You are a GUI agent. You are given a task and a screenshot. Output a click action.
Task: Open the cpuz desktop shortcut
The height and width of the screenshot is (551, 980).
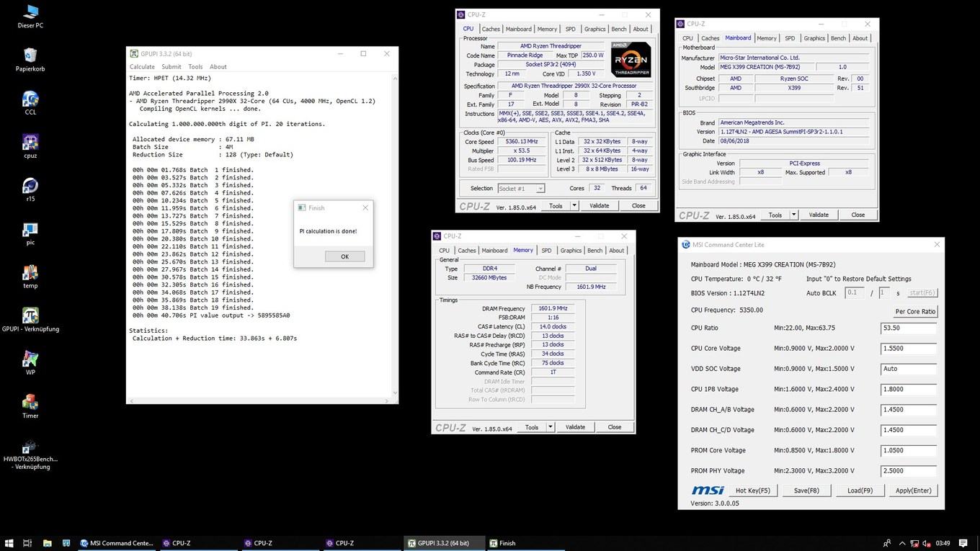30,146
